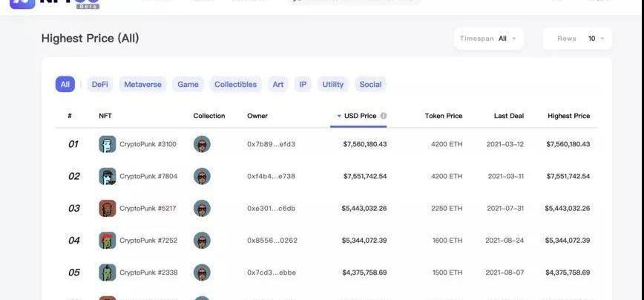Select the Social category filter
Image resolution: width=644 pixels, height=300 pixels.
pyautogui.click(x=370, y=85)
